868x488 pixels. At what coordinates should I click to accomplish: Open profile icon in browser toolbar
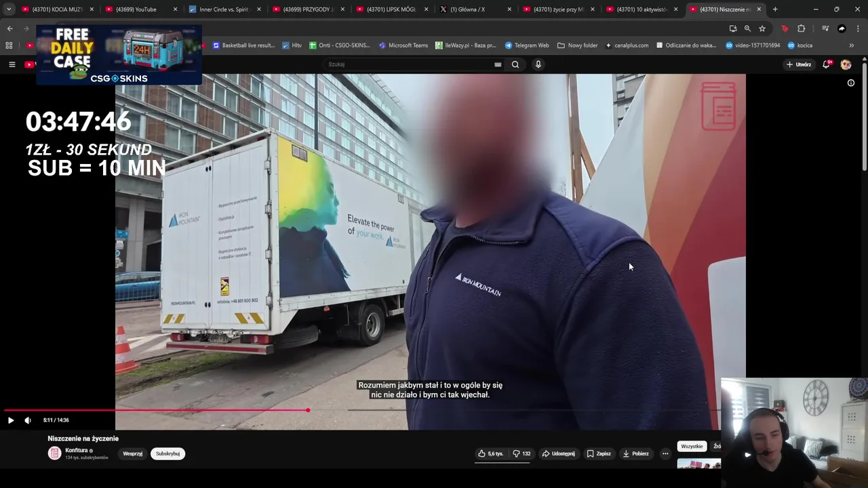click(842, 28)
